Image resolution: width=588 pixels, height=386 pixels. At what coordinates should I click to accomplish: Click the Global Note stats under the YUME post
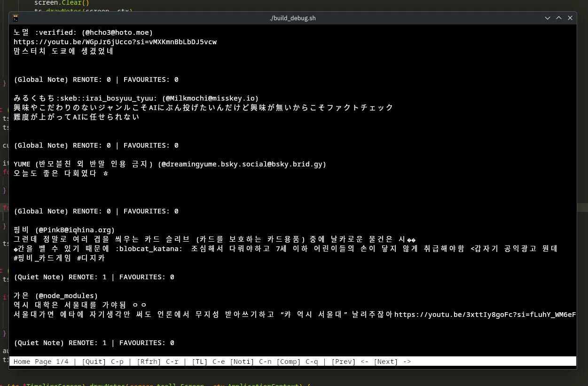click(96, 211)
